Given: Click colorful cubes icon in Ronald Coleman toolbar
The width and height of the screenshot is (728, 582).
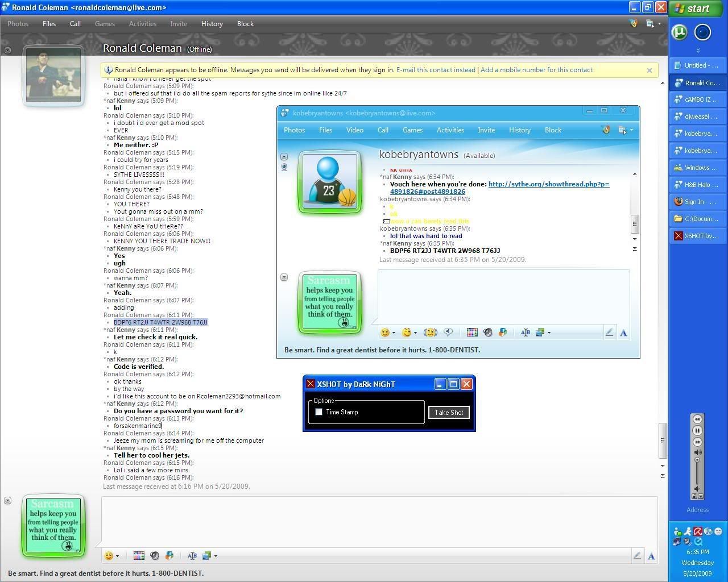Looking at the screenshot, I should 169,556.
